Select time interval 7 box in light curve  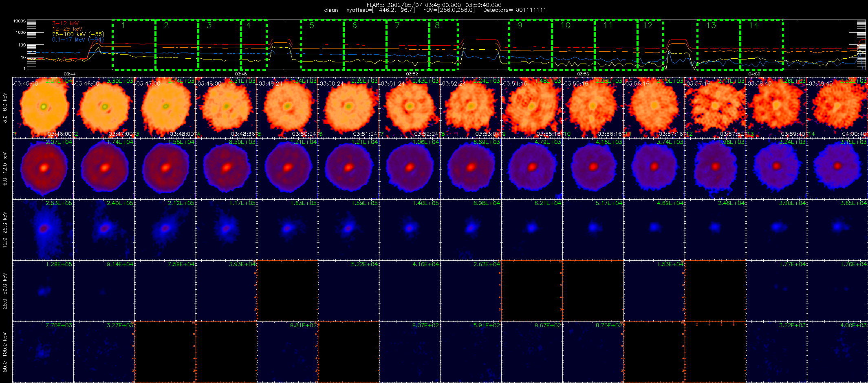click(x=408, y=45)
